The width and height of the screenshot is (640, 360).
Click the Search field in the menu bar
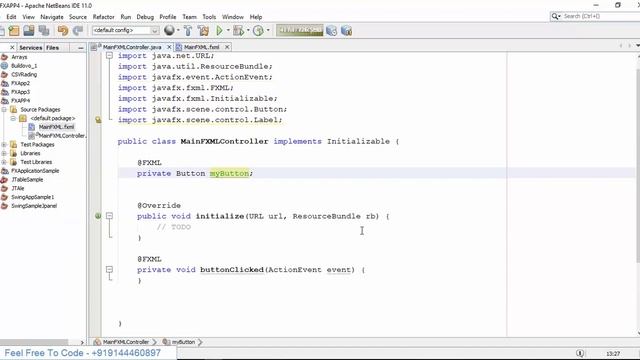click(x=595, y=16)
